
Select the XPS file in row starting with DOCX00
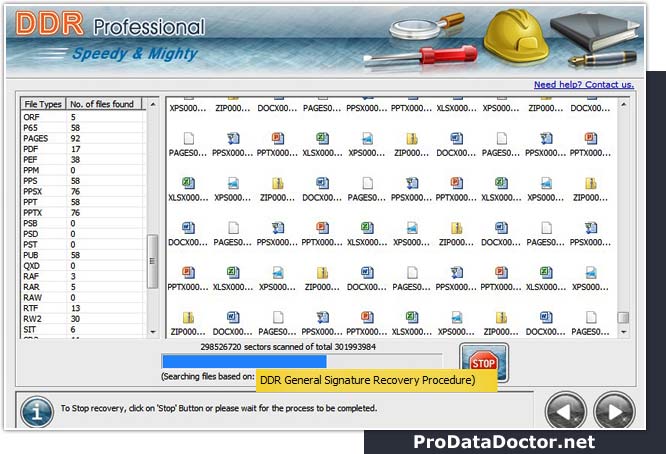(411, 234)
